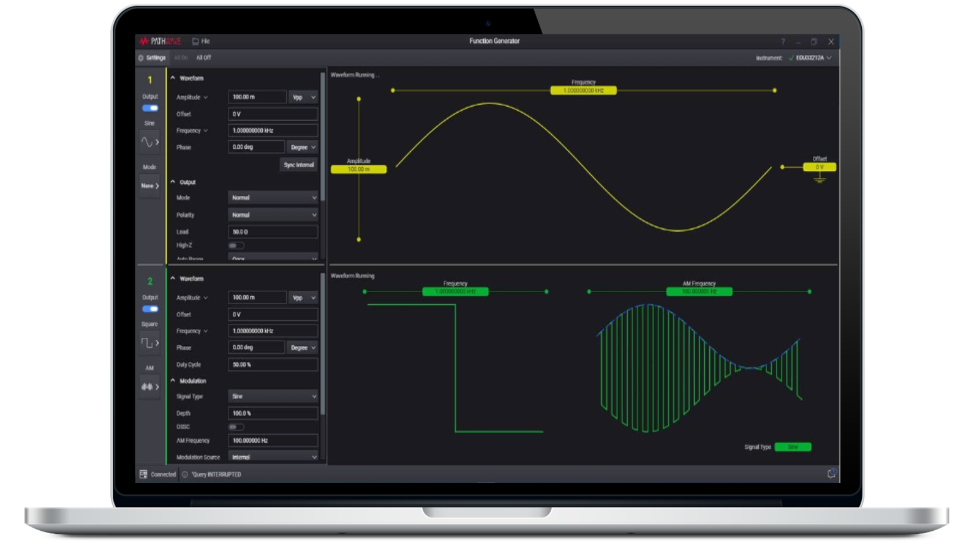Enable High-Z load on channel 1

point(236,246)
